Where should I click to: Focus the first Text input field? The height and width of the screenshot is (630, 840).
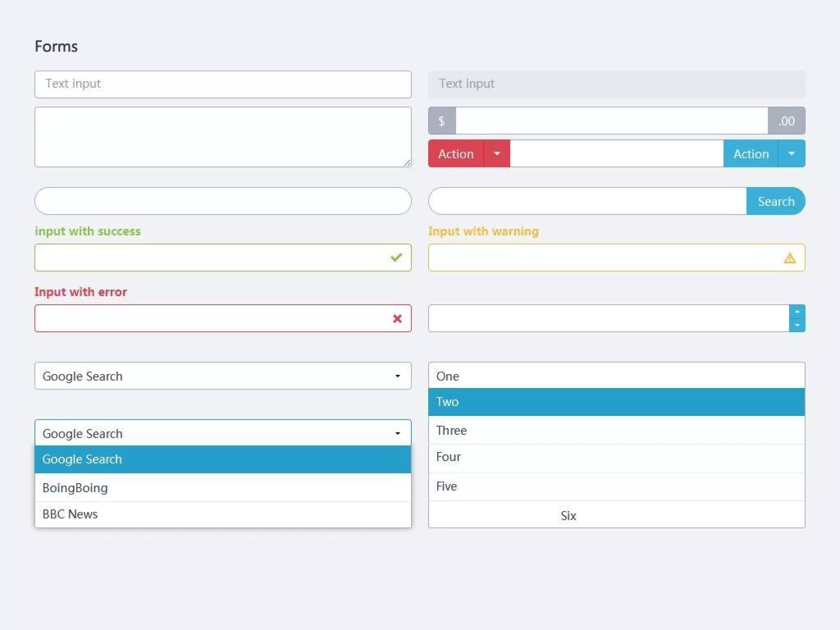click(223, 84)
